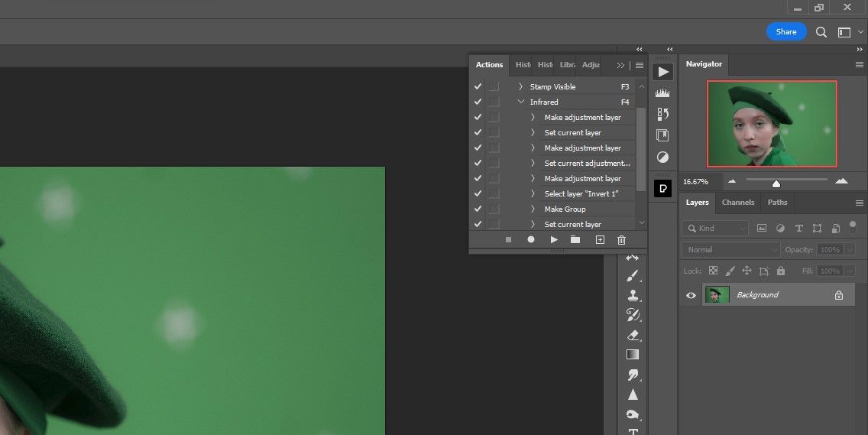Open the Actions panel dock icon
Screen dimensions: 868x435
(x=662, y=72)
